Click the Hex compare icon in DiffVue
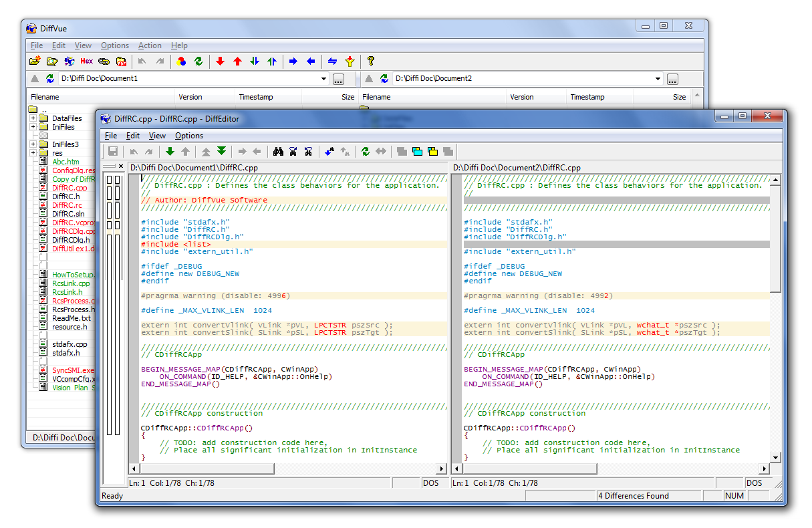Image resolution: width=812 pixels, height=528 pixels. click(x=86, y=61)
